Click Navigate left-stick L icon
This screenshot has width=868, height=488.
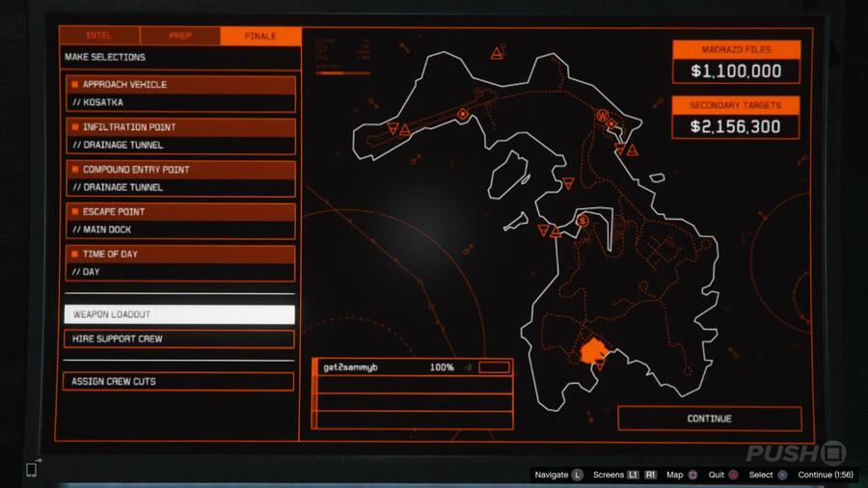point(578,474)
